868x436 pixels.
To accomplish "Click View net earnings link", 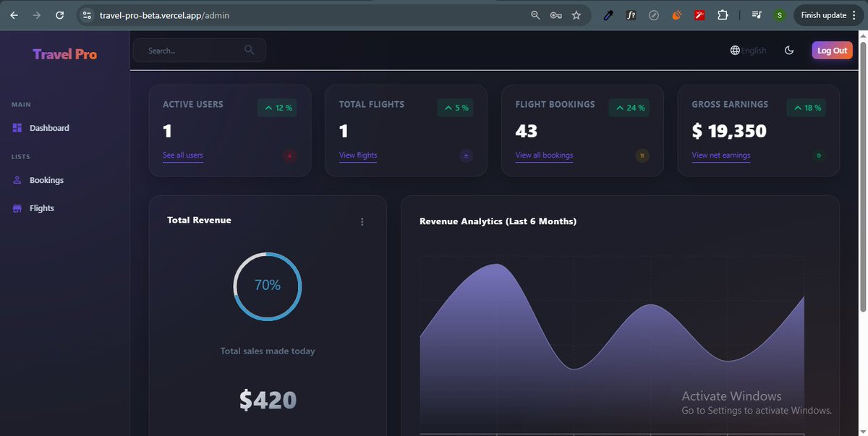I will click(x=720, y=155).
